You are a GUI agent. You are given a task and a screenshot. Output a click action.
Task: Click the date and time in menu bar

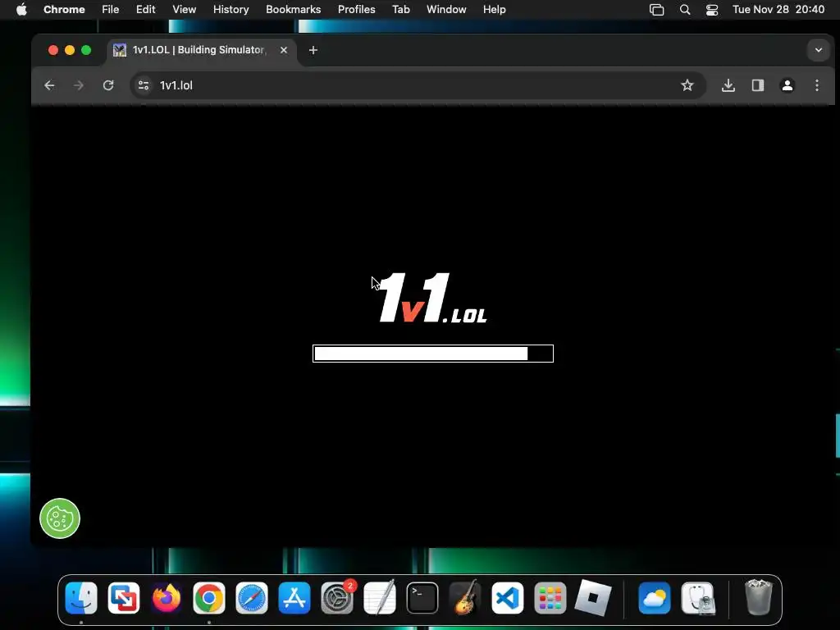pos(778,9)
